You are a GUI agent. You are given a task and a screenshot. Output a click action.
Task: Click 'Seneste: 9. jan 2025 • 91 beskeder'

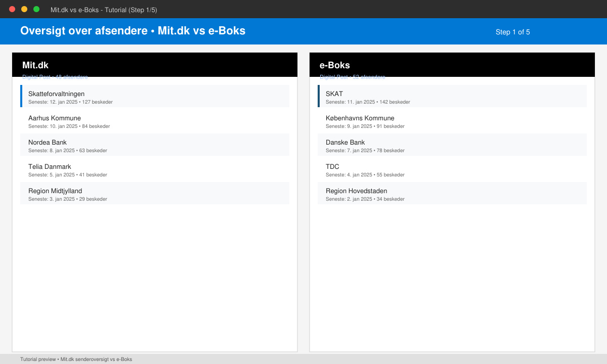(365, 126)
